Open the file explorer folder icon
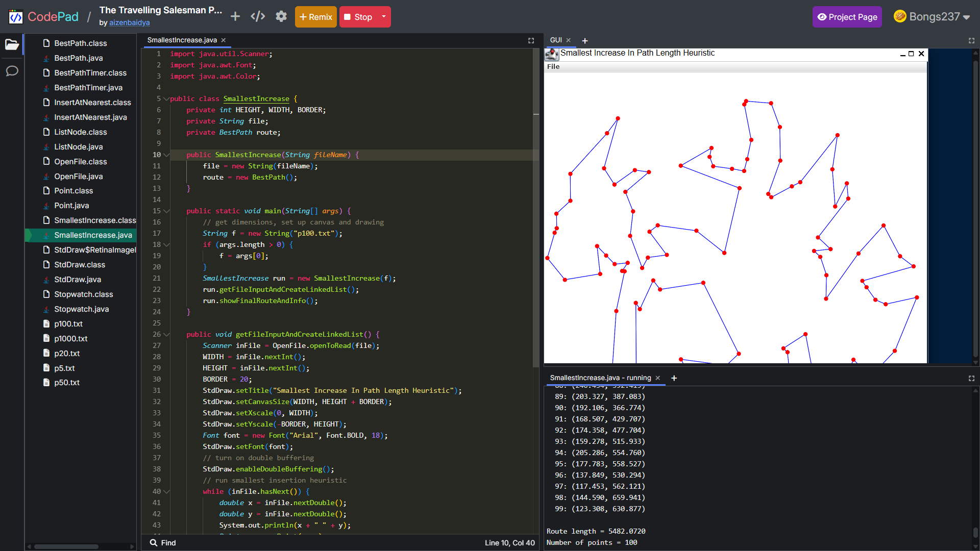980x551 pixels. (12, 44)
